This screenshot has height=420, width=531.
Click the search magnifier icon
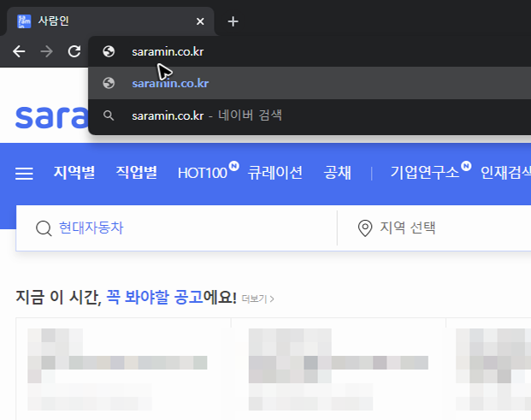click(44, 228)
